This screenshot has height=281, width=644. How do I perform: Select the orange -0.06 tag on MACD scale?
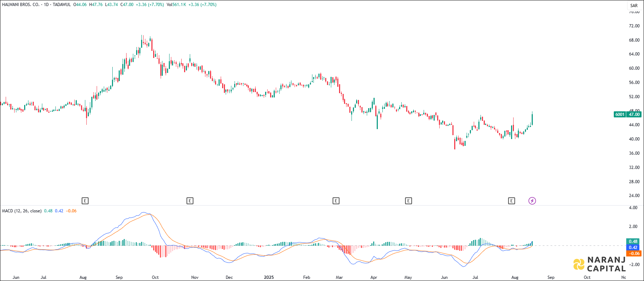(x=634, y=254)
